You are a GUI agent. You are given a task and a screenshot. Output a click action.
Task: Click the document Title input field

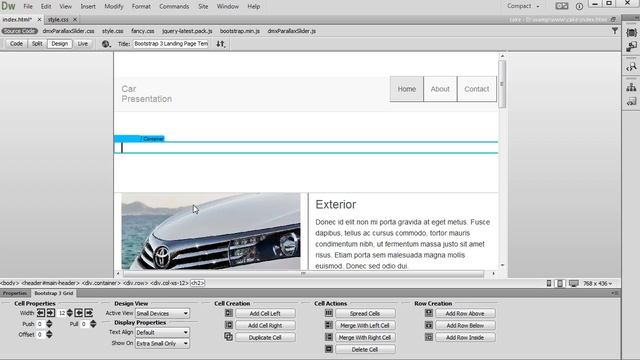tap(171, 44)
